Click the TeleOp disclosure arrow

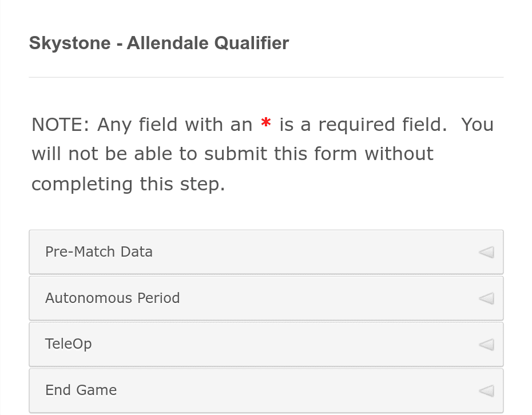(486, 344)
